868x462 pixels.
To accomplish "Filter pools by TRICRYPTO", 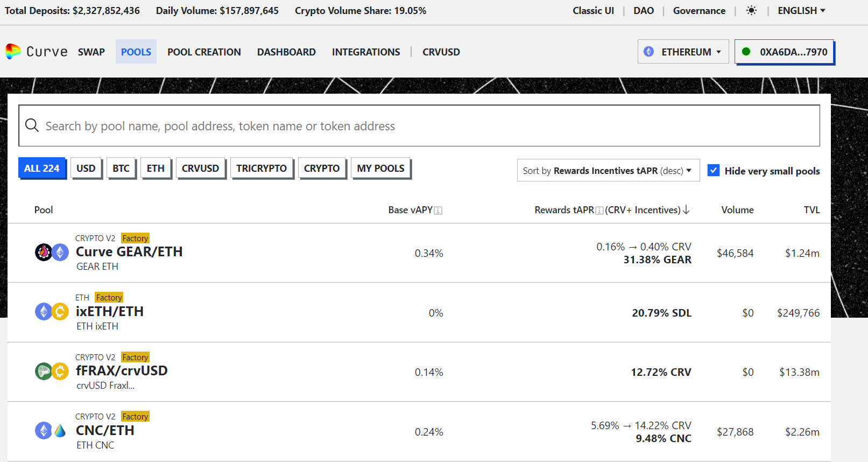I will point(262,168).
